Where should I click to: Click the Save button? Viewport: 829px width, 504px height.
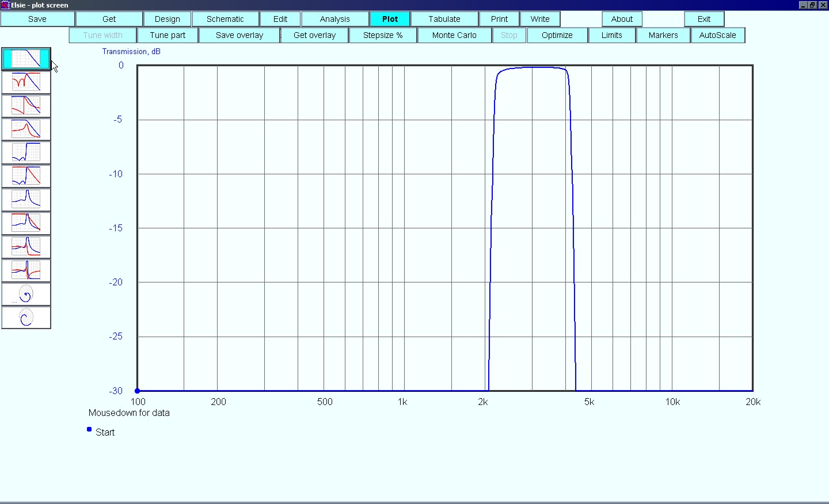click(x=37, y=19)
